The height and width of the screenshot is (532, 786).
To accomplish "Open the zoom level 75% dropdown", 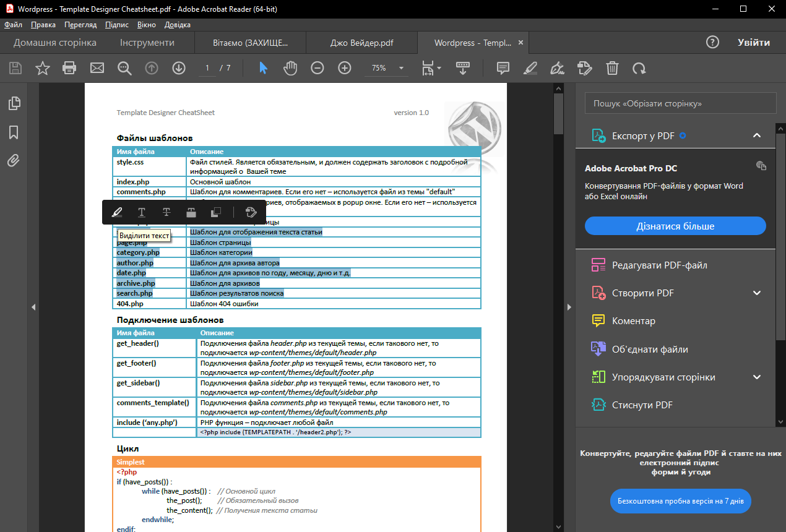I will click(386, 68).
